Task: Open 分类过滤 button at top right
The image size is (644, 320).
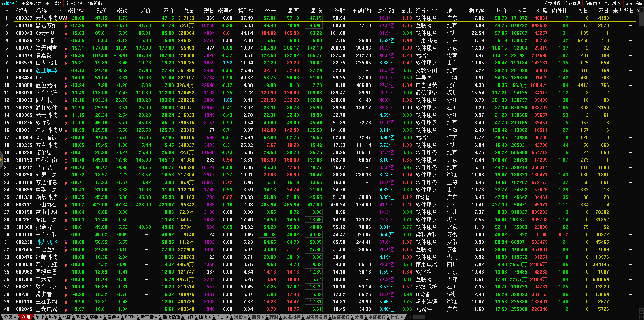Action: pyautogui.click(x=552, y=3)
